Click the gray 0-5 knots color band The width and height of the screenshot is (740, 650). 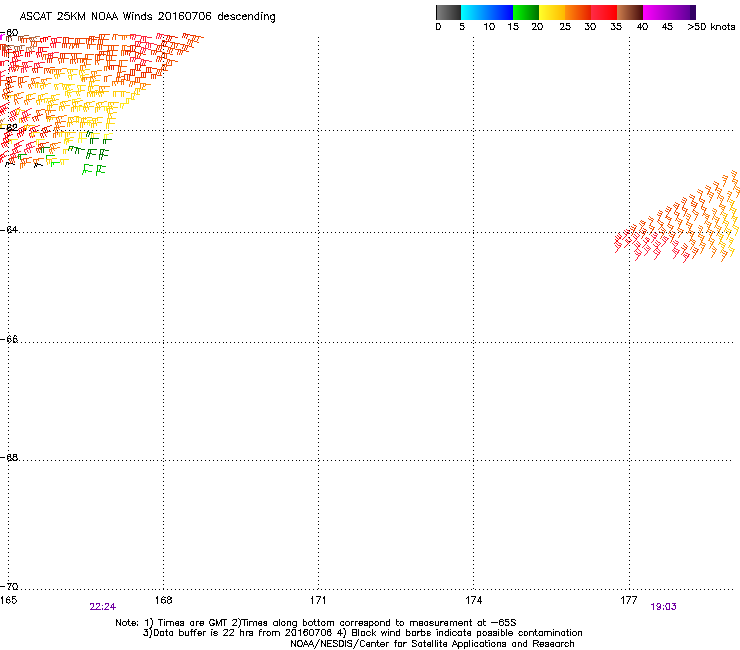[x=448, y=12]
